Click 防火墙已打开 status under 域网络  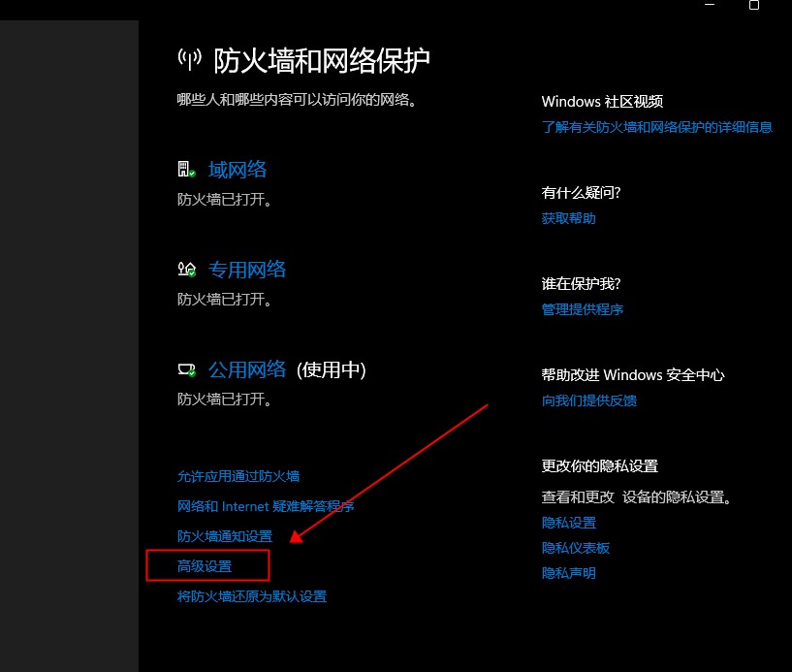coord(225,200)
